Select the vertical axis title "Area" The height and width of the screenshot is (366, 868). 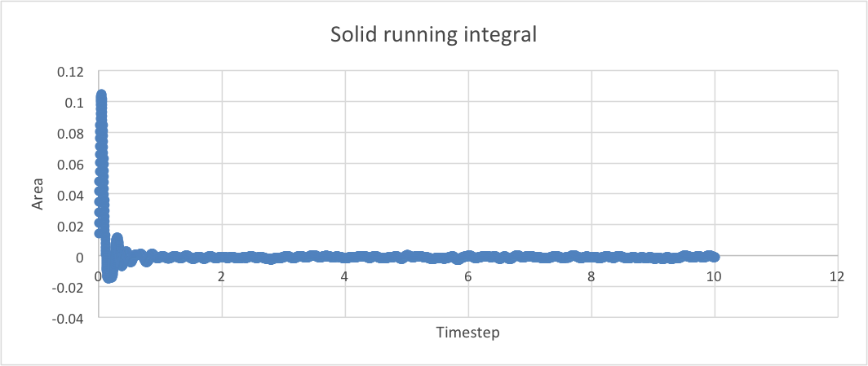coord(38,195)
